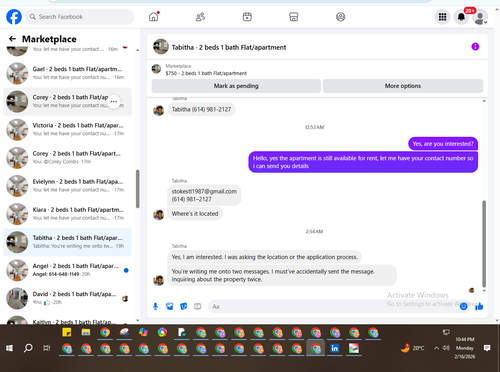Open LinkedIn from the taskbar
Image resolution: width=500 pixels, height=372 pixels.
pyautogui.click(x=334, y=348)
